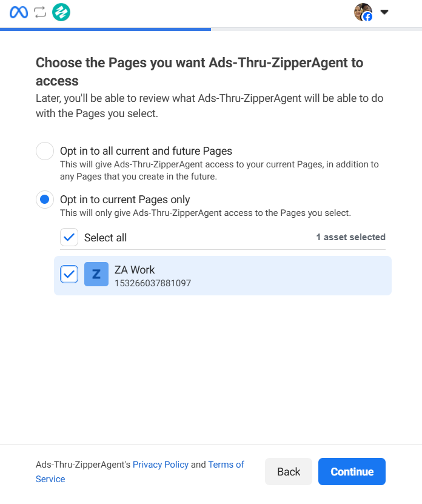Click the ZA Work page name

point(135,270)
